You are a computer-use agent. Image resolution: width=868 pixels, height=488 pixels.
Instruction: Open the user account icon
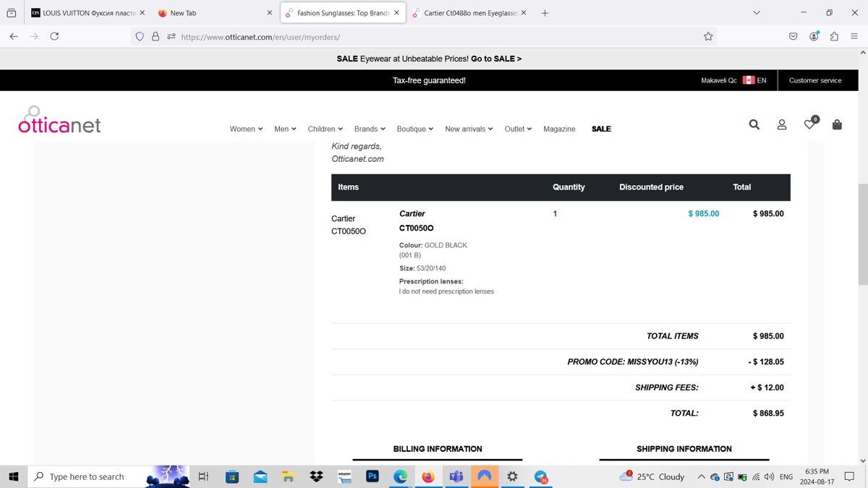click(782, 124)
